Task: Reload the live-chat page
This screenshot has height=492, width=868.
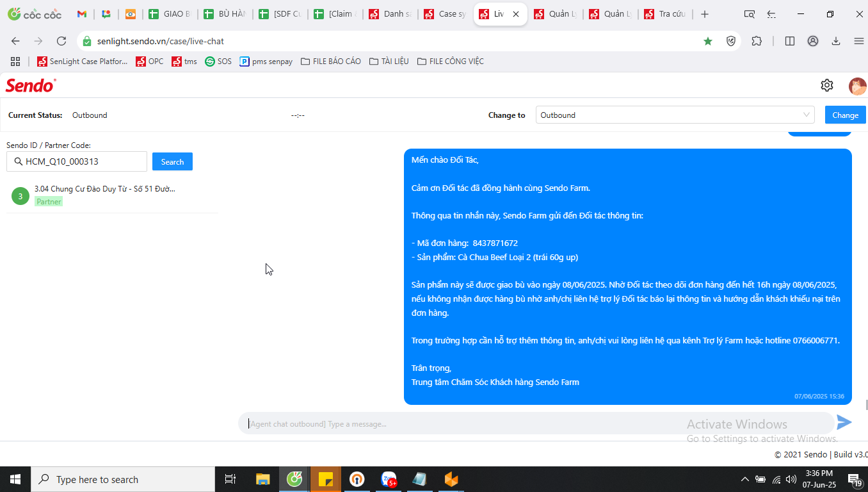Action: click(x=61, y=41)
